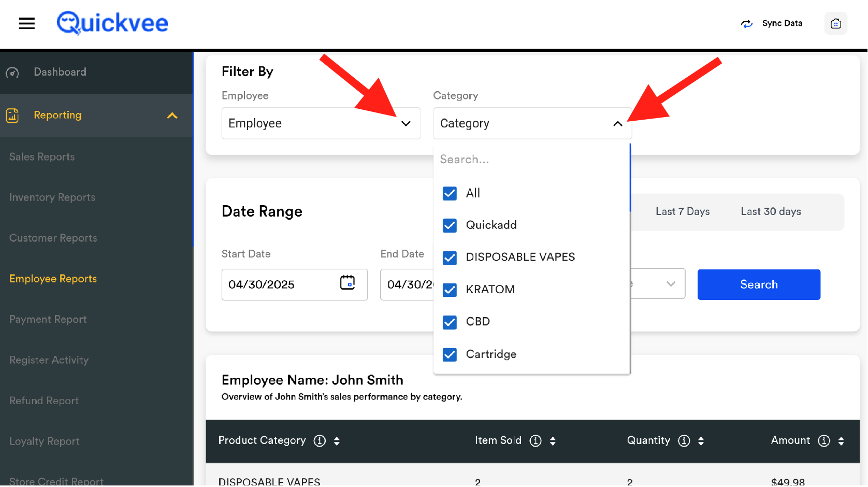Click info icon next to Quantity
Image resolution: width=868 pixels, height=487 pixels.
(x=684, y=441)
